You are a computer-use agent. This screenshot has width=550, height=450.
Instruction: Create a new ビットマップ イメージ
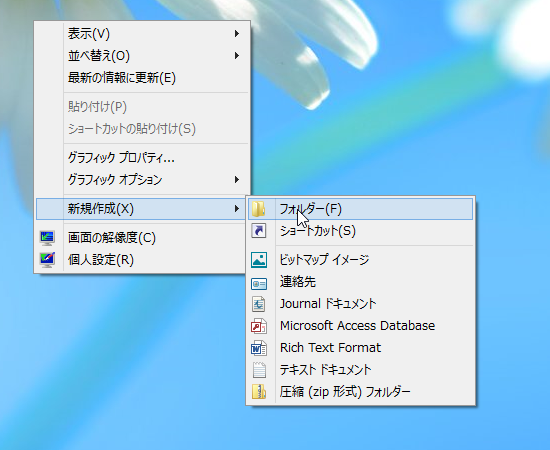[x=360, y=260]
